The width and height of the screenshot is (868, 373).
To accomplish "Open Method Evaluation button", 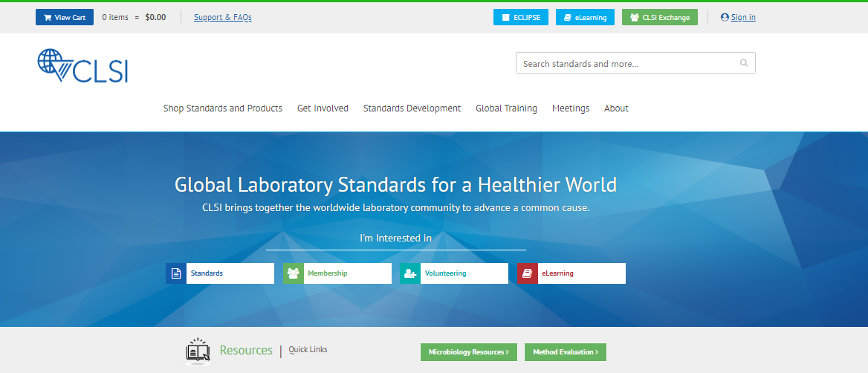I will 566,352.
